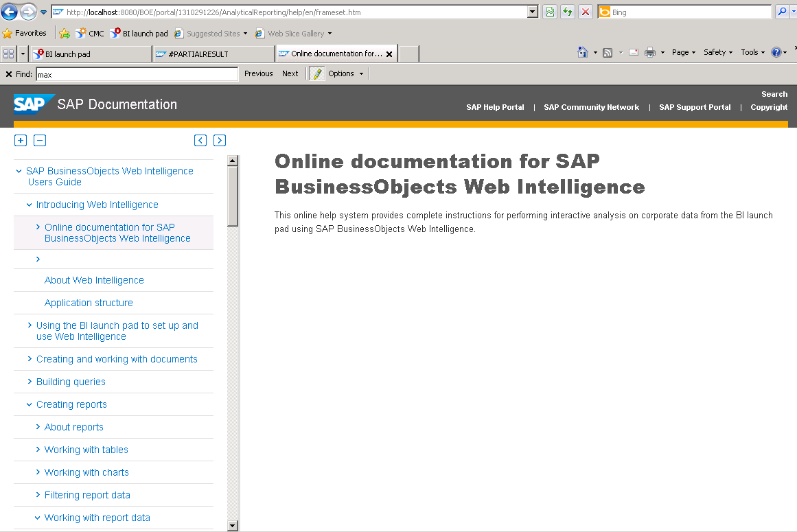Stop loading with the red X icon
This screenshot has width=797, height=532.
click(586, 12)
